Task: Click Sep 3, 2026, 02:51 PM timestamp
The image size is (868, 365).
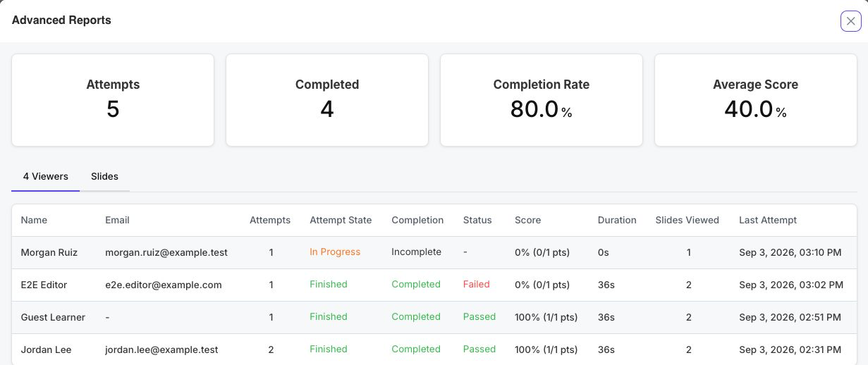Action: point(790,317)
